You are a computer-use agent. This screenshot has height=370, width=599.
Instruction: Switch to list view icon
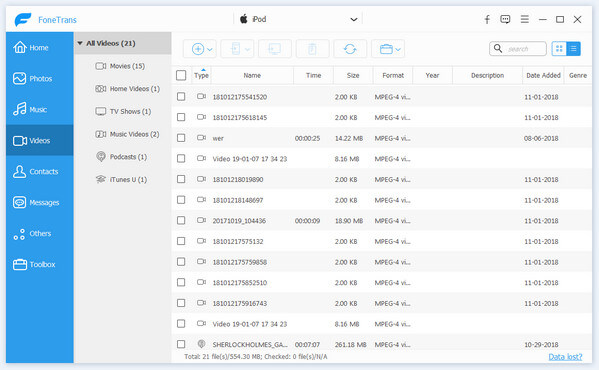point(573,49)
